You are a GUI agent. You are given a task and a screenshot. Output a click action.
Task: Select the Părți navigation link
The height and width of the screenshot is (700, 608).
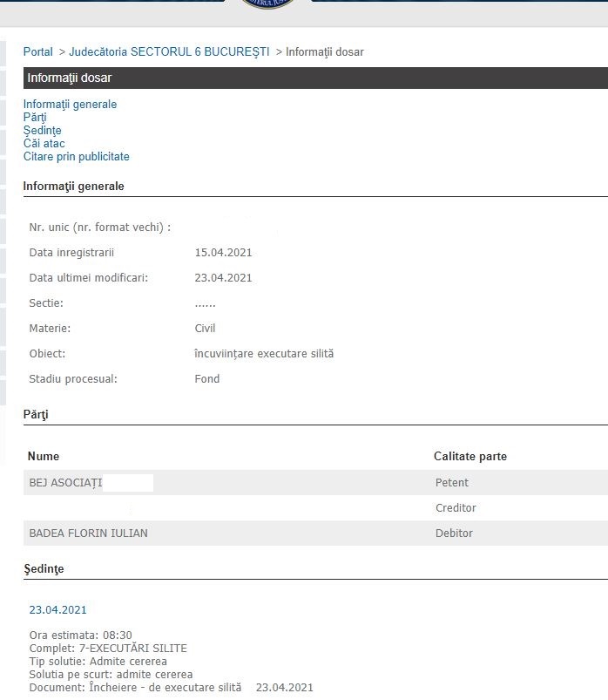(35, 118)
